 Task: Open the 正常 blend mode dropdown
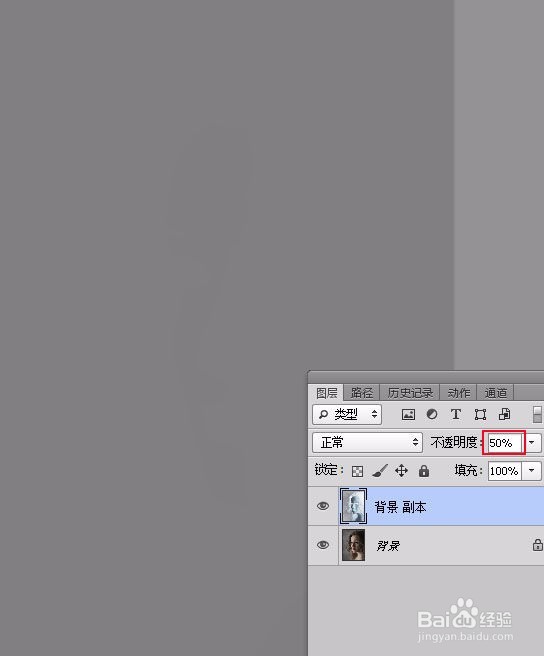367,442
